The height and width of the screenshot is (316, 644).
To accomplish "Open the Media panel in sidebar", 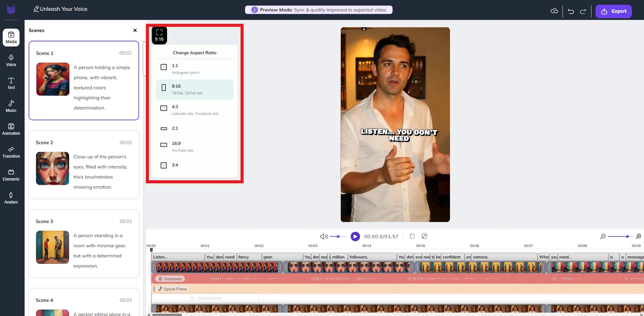I will click(x=11, y=37).
